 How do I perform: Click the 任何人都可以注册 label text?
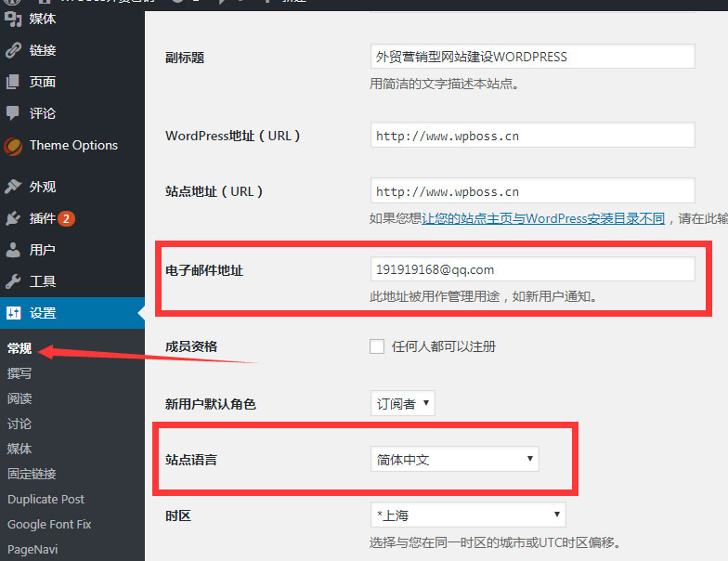point(444,346)
